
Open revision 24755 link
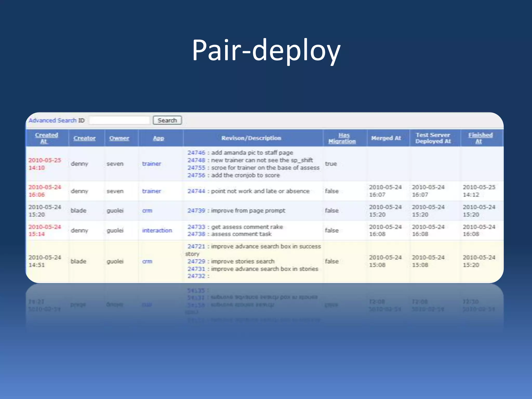click(x=196, y=168)
